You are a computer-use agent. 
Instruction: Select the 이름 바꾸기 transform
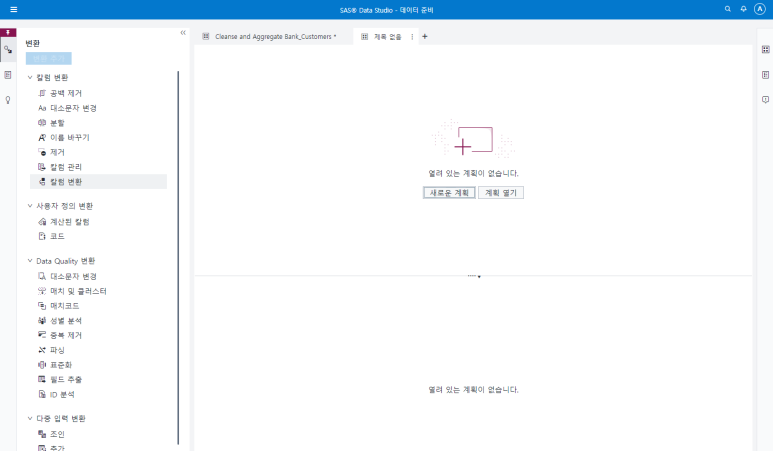coord(99,138)
